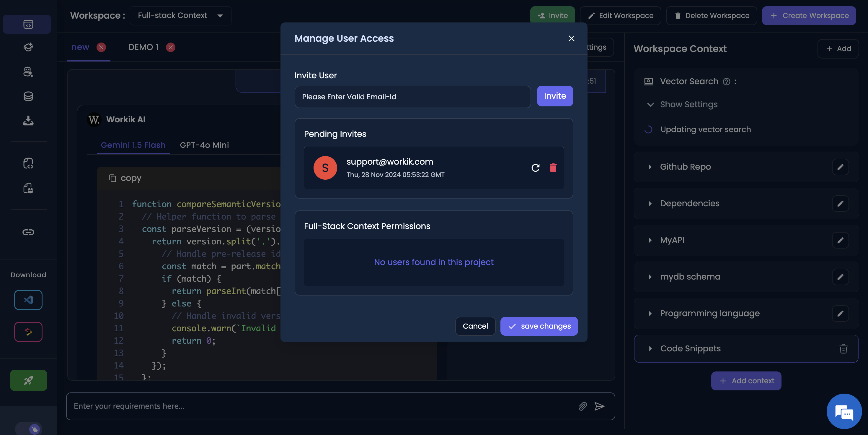Expand the mydb schema section

650,277
